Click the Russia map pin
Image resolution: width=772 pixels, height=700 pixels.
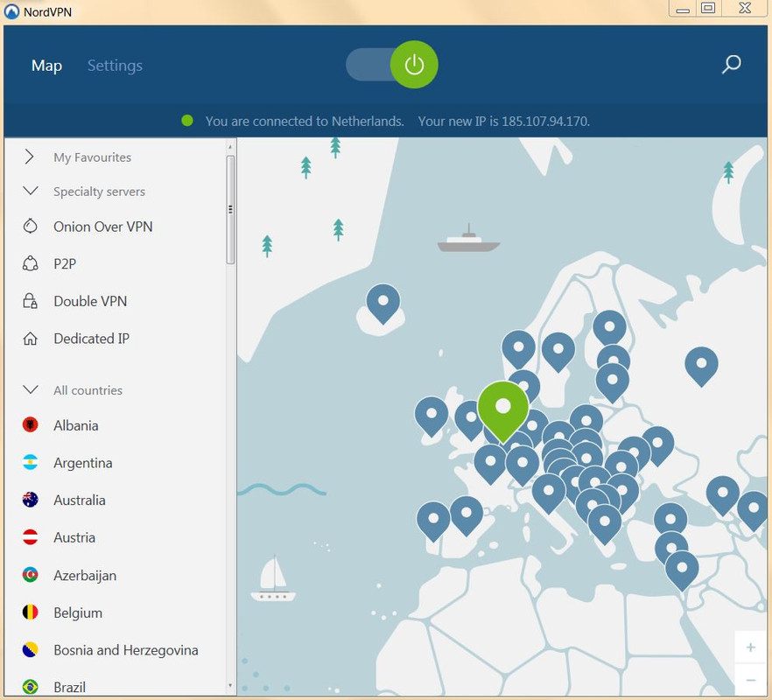click(x=702, y=364)
